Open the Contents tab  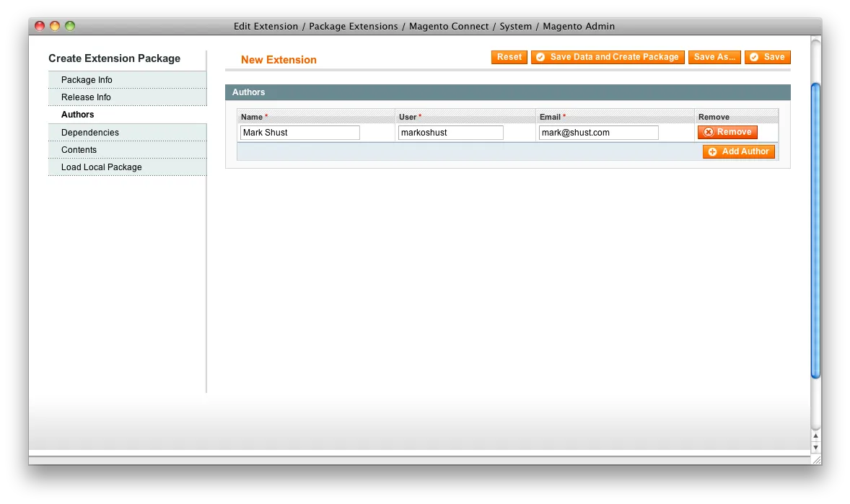(x=79, y=150)
